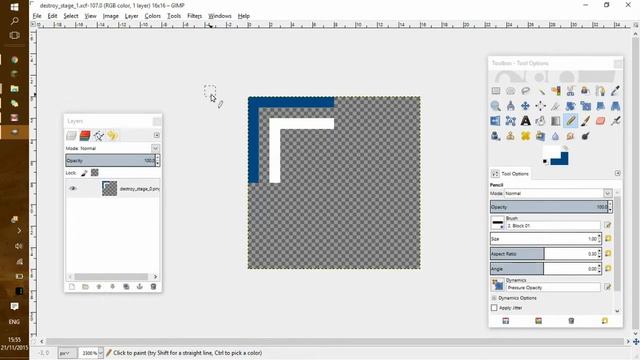Create a new layer in Layers panel
640x360 pixels.
point(72,287)
